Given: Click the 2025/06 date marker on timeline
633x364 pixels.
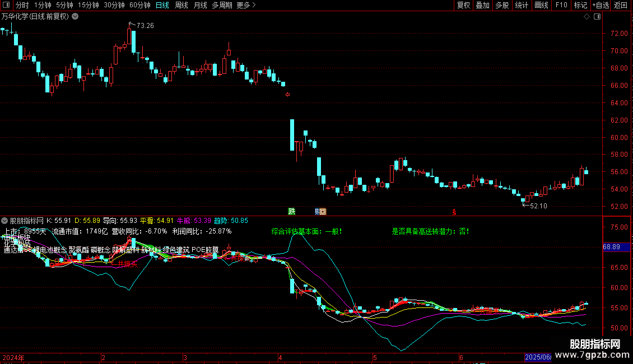Looking at the screenshot, I should (x=538, y=357).
